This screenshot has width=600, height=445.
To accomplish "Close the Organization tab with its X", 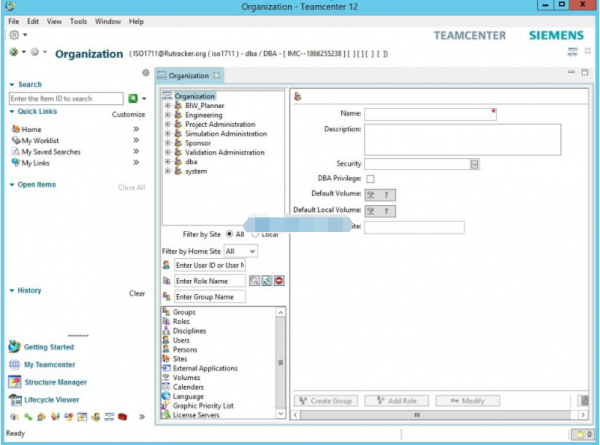I will coord(217,75).
